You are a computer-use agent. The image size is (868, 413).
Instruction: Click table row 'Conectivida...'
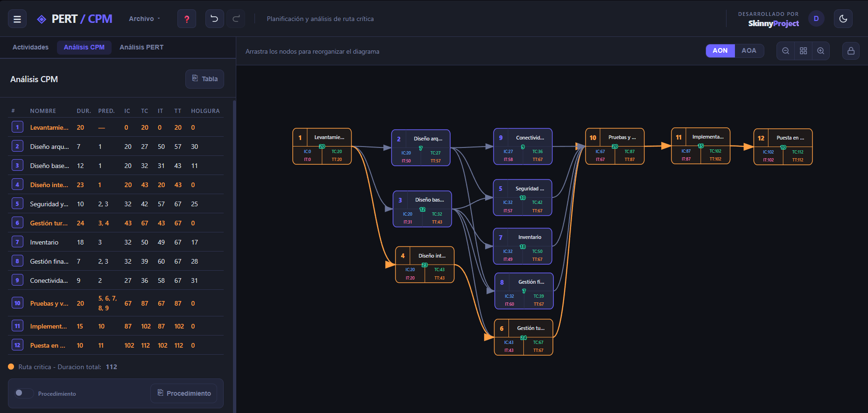pyautogui.click(x=116, y=280)
